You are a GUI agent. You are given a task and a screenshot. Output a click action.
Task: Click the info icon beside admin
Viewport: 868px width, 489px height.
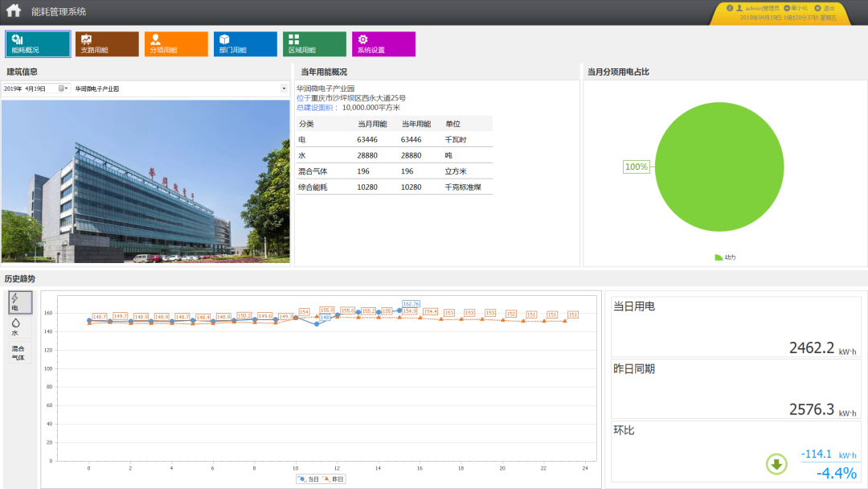(728, 8)
